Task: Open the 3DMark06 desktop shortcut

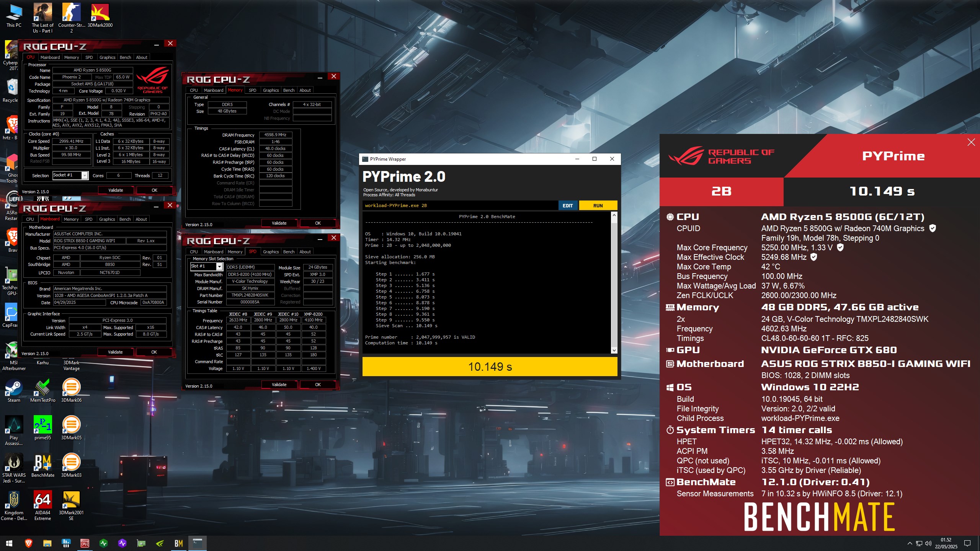Action: (71, 391)
